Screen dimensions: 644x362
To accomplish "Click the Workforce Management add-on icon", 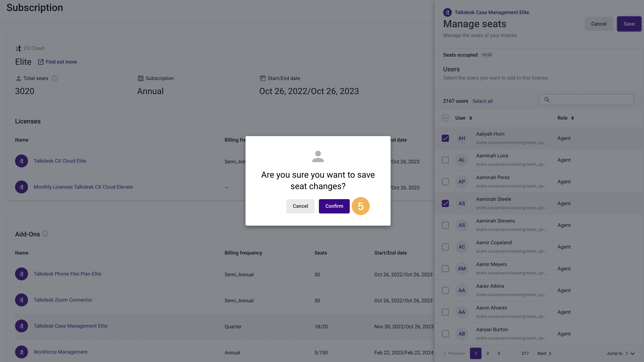I will [x=22, y=352].
